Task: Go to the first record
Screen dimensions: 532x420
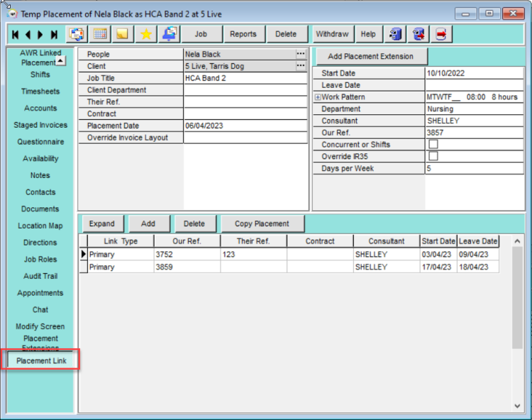Action: click(15, 34)
